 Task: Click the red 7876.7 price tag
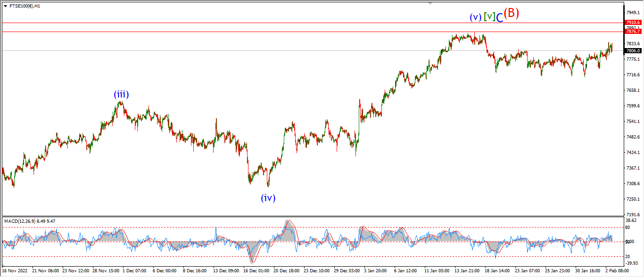[x=632, y=31]
